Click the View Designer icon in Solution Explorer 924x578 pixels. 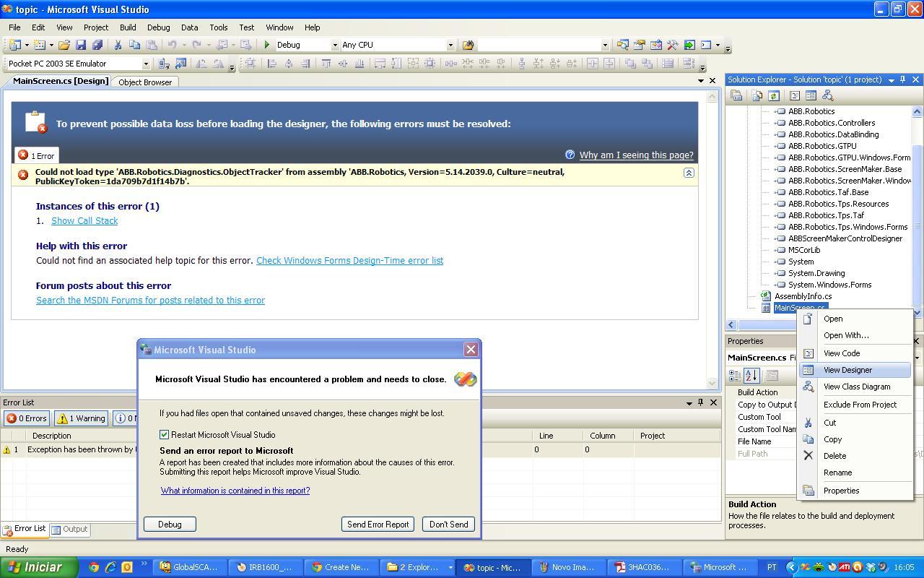point(811,95)
